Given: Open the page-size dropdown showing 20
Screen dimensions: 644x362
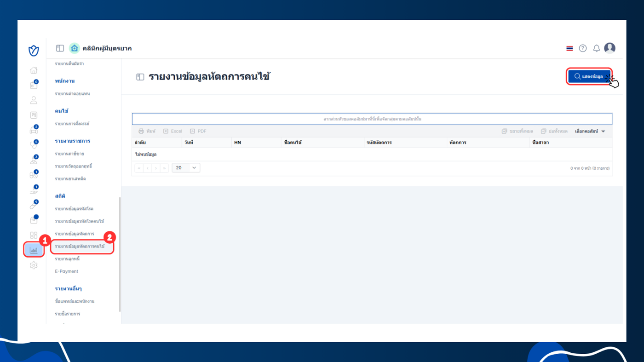Looking at the screenshot, I should (x=186, y=168).
